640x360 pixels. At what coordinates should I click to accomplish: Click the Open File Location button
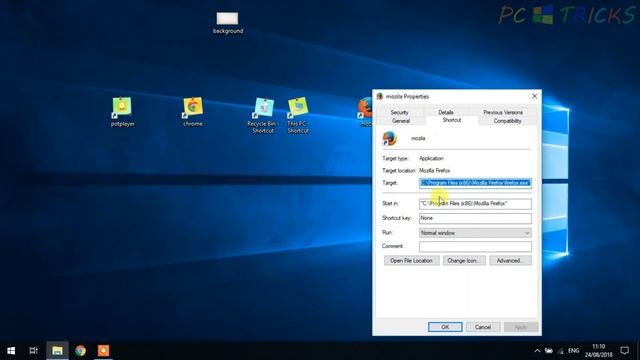411,260
